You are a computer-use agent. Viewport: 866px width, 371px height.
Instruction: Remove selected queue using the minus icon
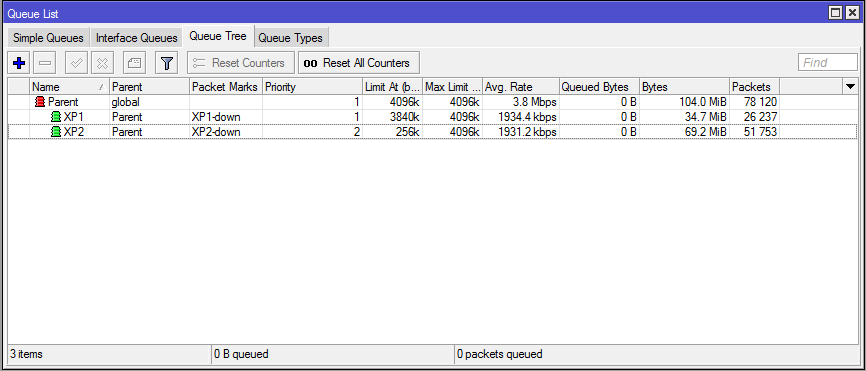coord(45,63)
